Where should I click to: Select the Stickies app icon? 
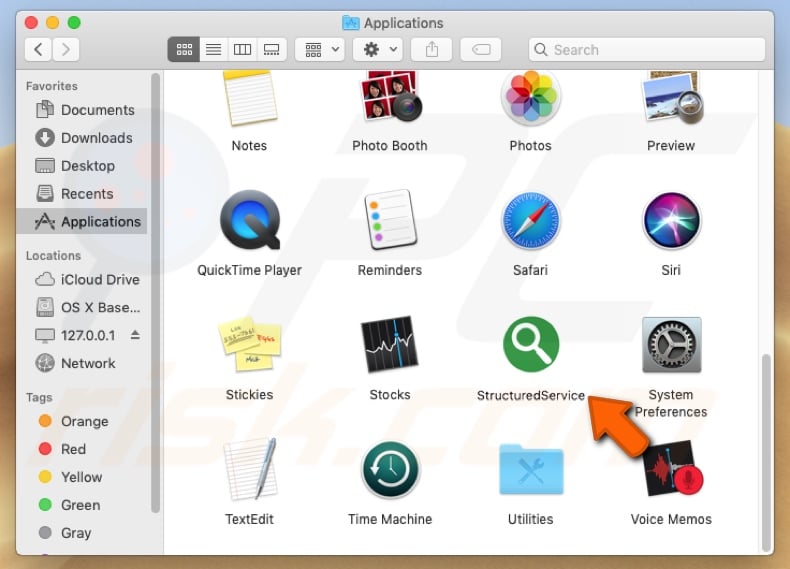[250, 344]
